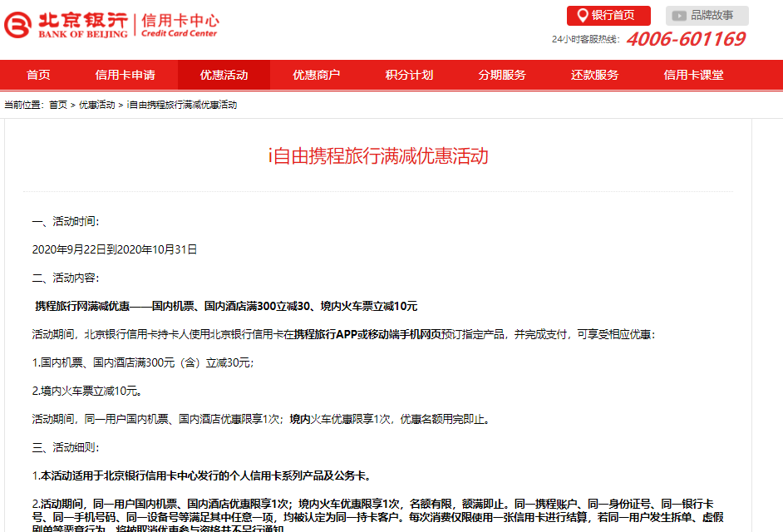783x532 pixels.
Task: Click the hotline number 4006-601169
Action: [686, 39]
